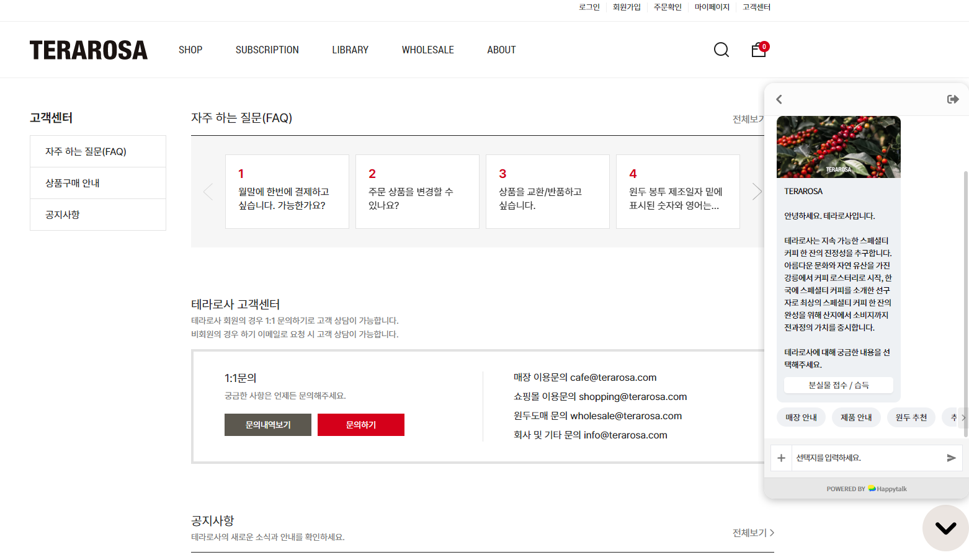The image size is (969, 560).
Task: Click the chat exit icon
Action: [953, 99]
